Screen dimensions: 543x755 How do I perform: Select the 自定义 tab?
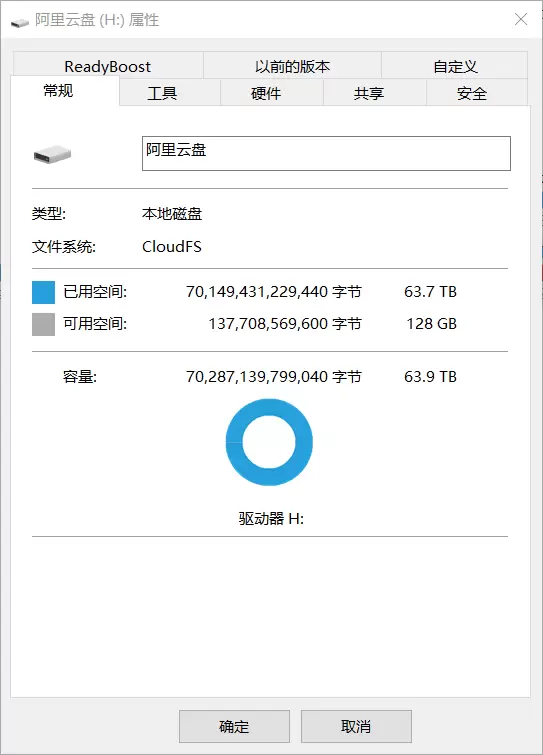point(455,66)
